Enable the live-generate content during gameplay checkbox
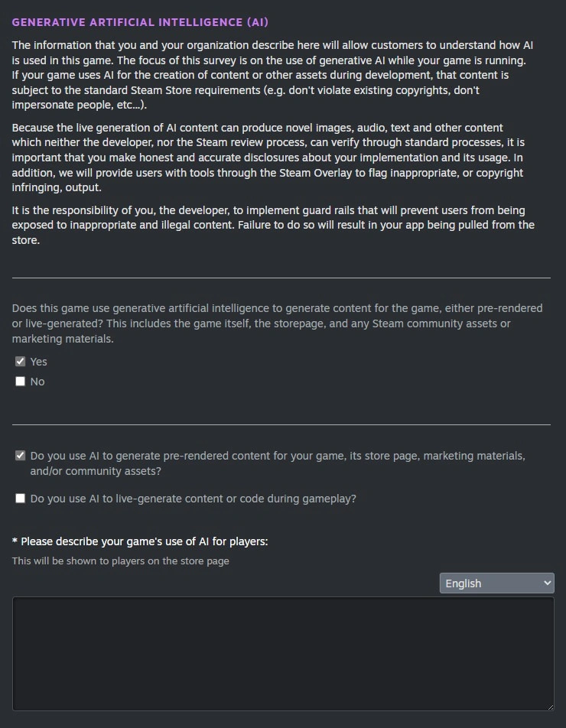 pyautogui.click(x=18, y=498)
